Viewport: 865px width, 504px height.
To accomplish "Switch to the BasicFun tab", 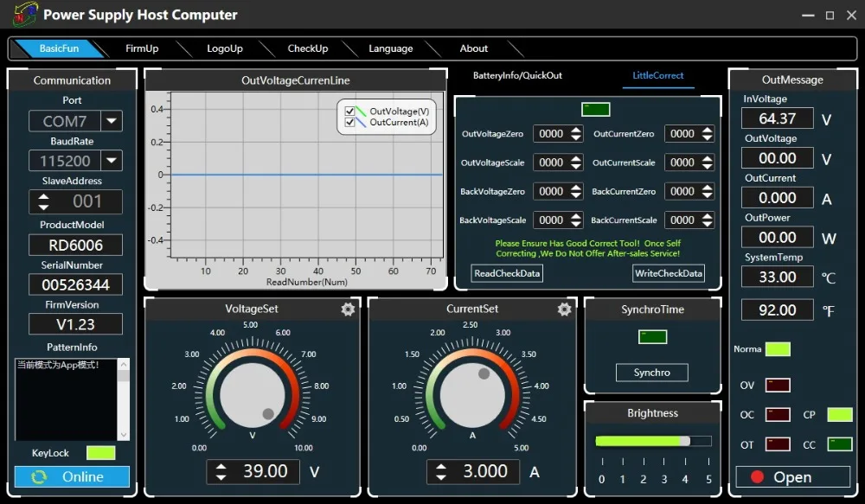I will tap(59, 48).
